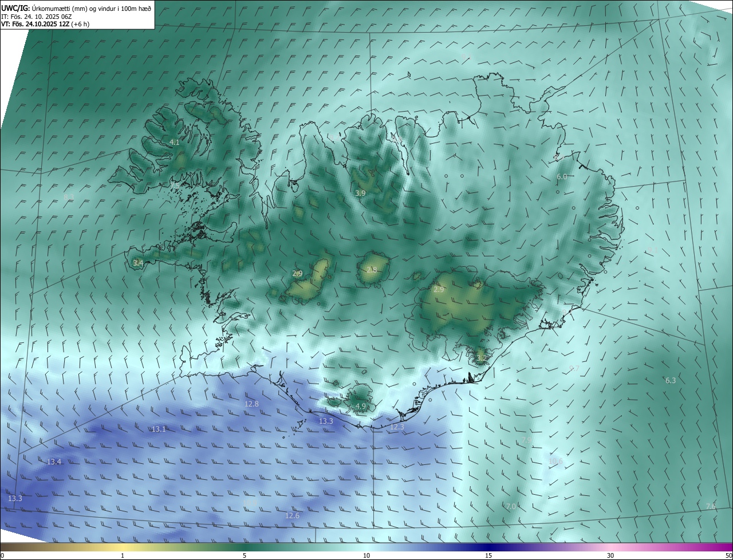Image resolution: width=733 pixels, height=560 pixels.
Task: Click the '1' tick label on the color scale
Action: tap(123, 555)
